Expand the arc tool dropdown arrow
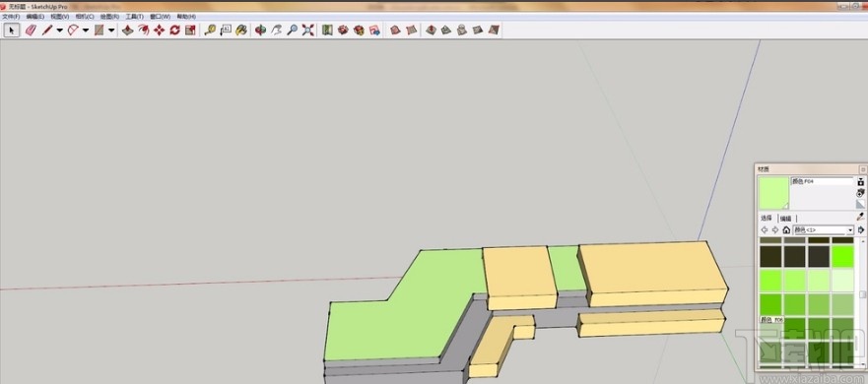The width and height of the screenshot is (868, 384). (x=86, y=31)
